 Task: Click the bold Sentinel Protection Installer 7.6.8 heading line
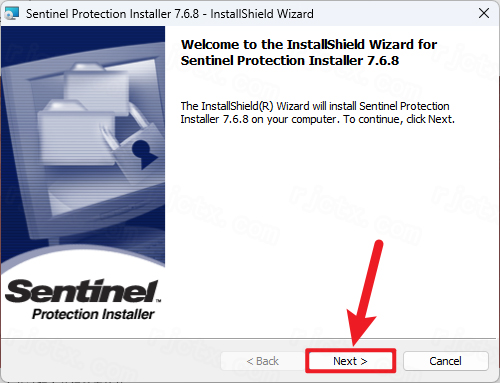[290, 60]
